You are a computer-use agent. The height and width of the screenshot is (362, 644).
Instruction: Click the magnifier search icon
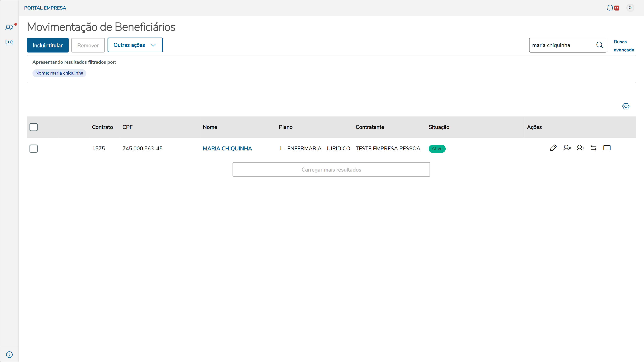(x=600, y=45)
